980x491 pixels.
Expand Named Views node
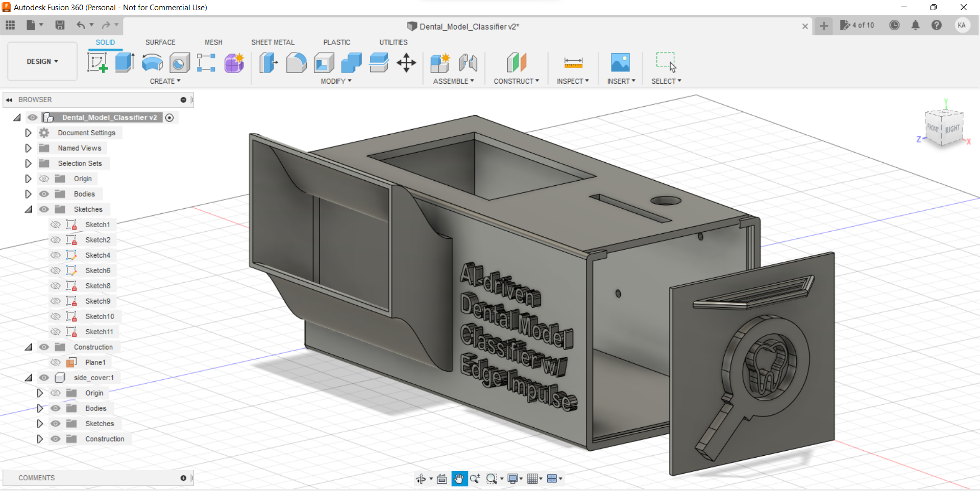pos(28,148)
